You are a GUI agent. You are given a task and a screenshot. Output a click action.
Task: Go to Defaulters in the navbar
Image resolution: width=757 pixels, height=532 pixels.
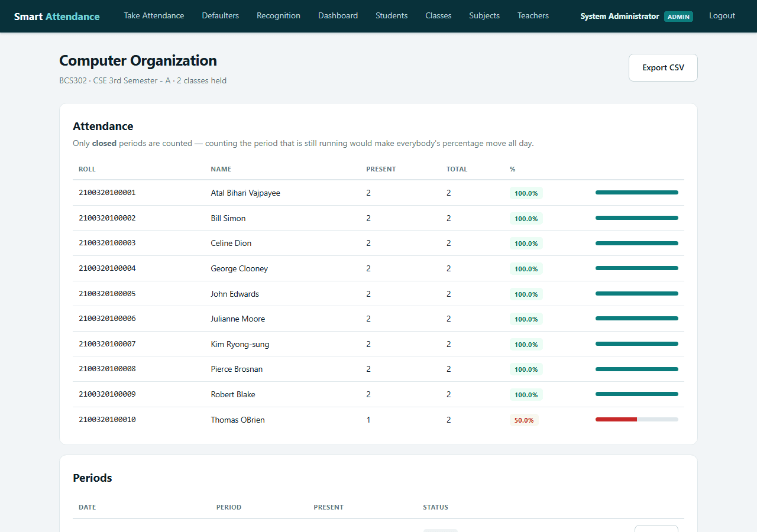(x=221, y=16)
